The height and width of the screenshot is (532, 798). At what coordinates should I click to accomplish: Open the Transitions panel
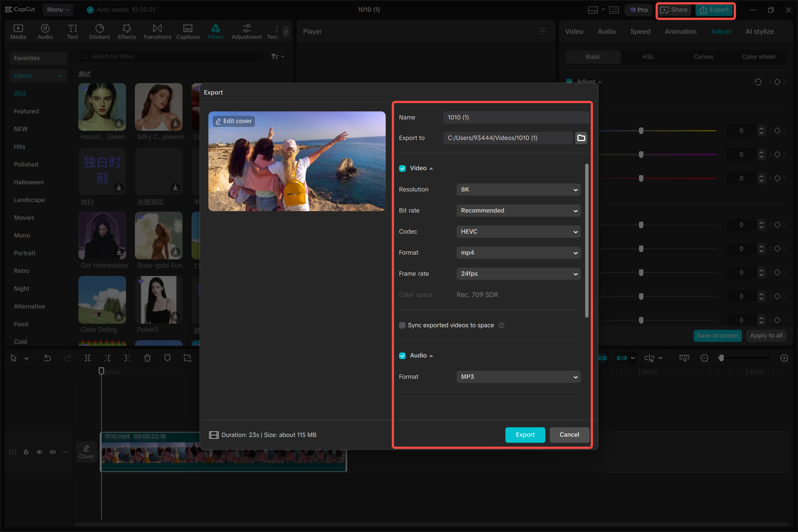[157, 31]
